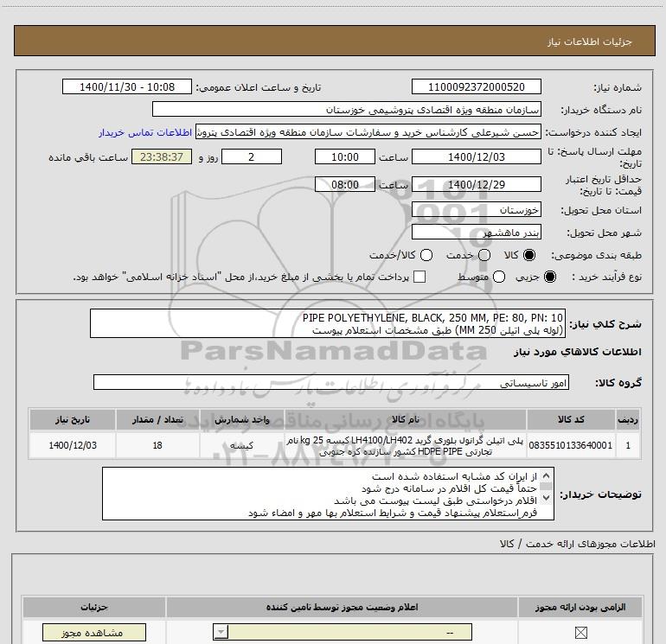Screen dimensions: 666x644
Task: Click the گروه کالا امور تاسیساتی field
Action: (x=331, y=382)
